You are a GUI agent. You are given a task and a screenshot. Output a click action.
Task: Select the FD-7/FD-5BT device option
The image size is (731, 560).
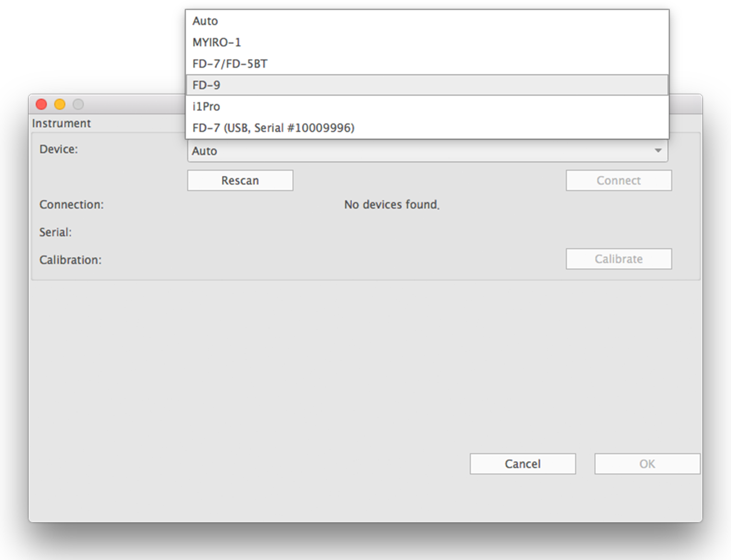tap(230, 64)
